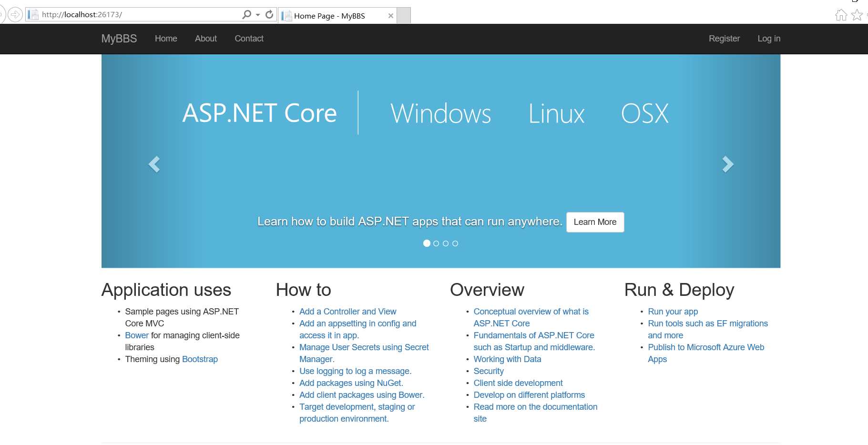
Task: Select the Home Page - MyBBS tab
Action: pyautogui.click(x=337, y=16)
